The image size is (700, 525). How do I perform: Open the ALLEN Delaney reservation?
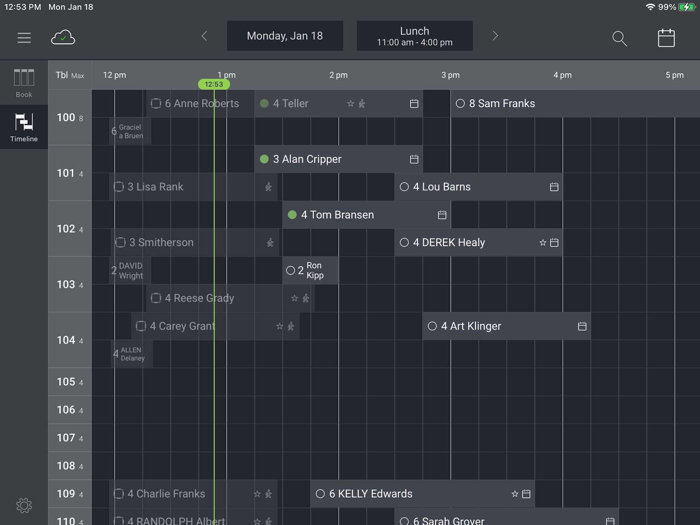pyautogui.click(x=132, y=354)
